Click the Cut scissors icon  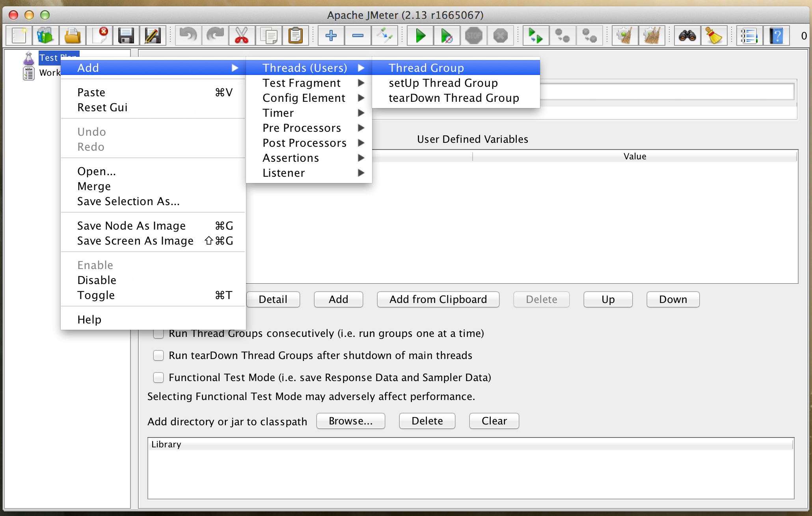pyautogui.click(x=242, y=36)
